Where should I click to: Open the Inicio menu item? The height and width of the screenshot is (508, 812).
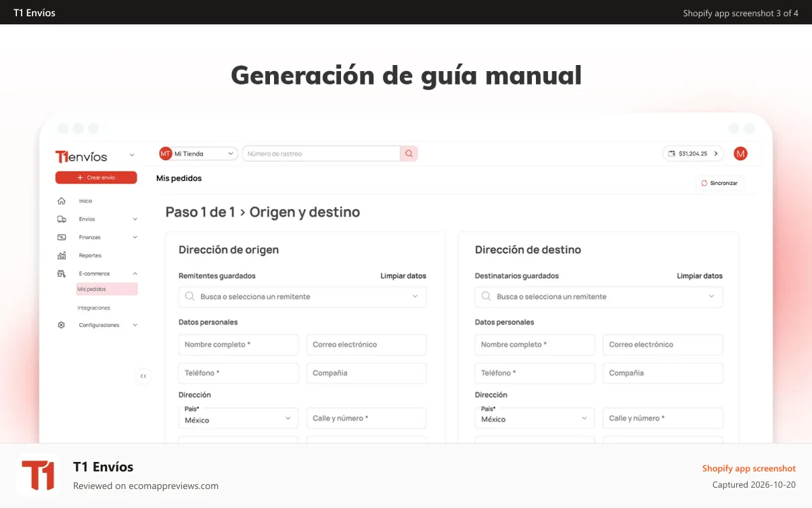coord(85,201)
